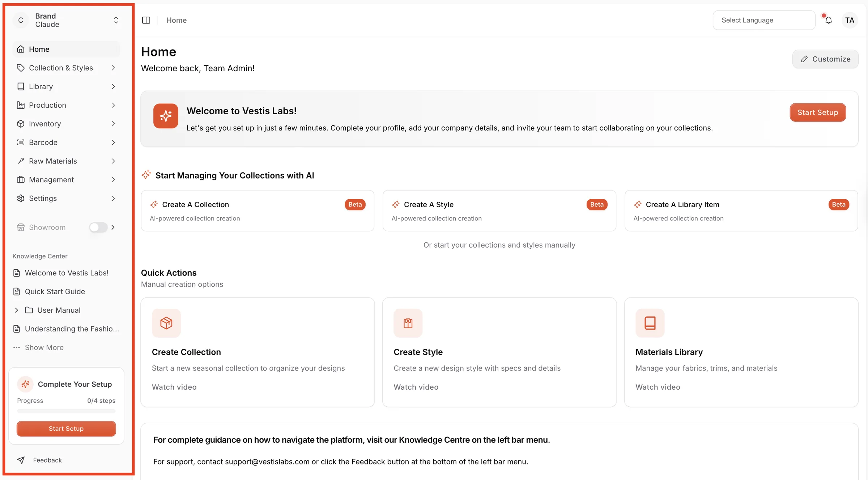Click the Inventory box icon

[x=21, y=124]
